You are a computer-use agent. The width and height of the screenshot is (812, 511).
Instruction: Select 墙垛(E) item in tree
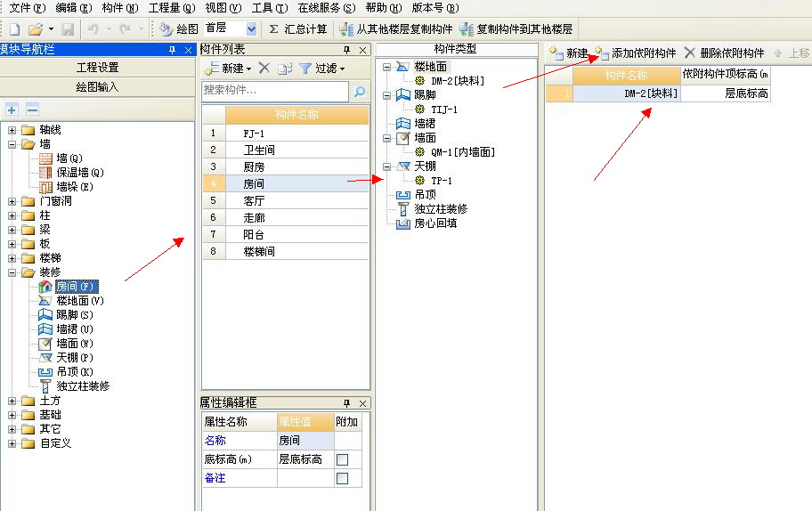click(75, 187)
